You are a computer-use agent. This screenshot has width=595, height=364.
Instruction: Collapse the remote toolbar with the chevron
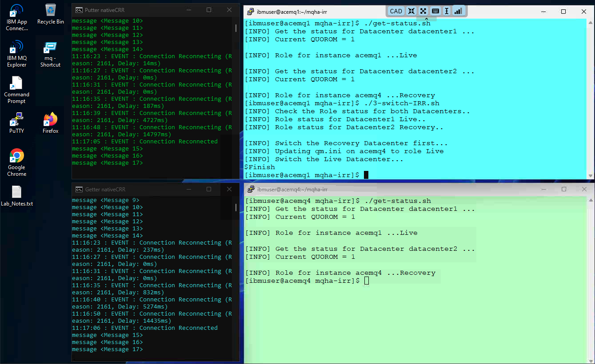click(427, 19)
